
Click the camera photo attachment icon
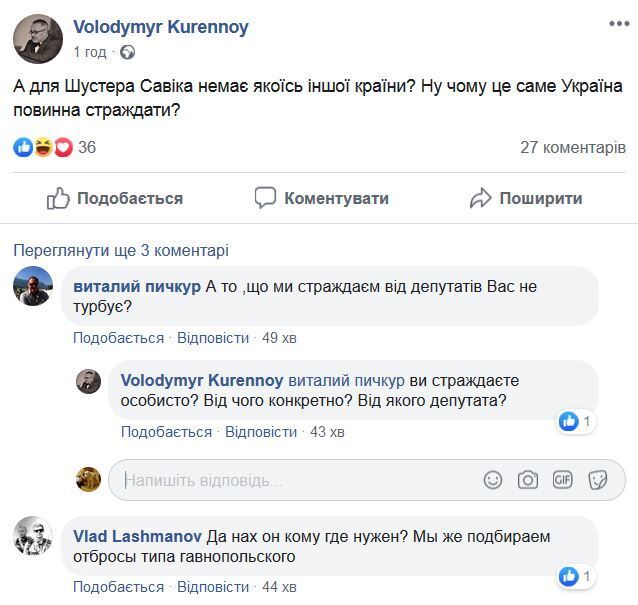point(528,480)
